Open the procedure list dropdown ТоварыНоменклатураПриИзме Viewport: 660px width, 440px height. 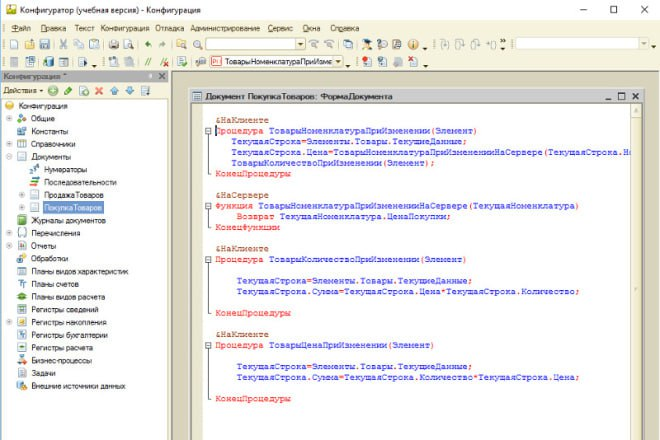[x=338, y=62]
